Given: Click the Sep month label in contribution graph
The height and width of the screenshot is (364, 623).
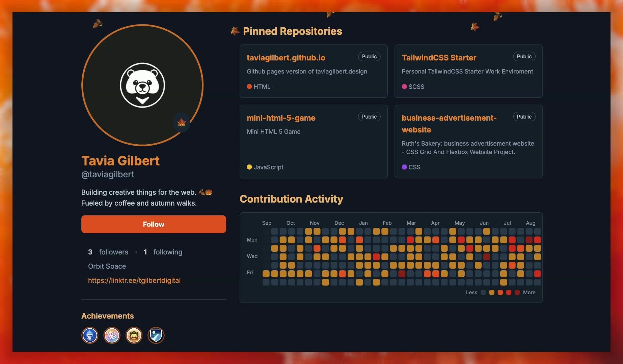Looking at the screenshot, I should (x=267, y=223).
